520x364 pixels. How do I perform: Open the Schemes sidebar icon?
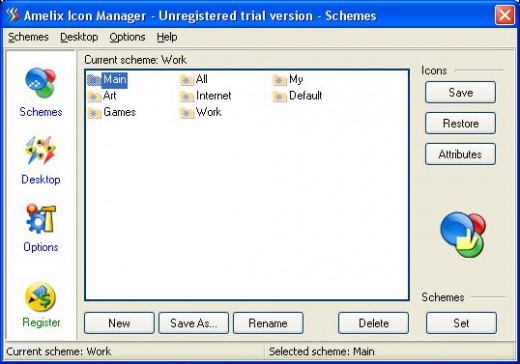(40, 82)
